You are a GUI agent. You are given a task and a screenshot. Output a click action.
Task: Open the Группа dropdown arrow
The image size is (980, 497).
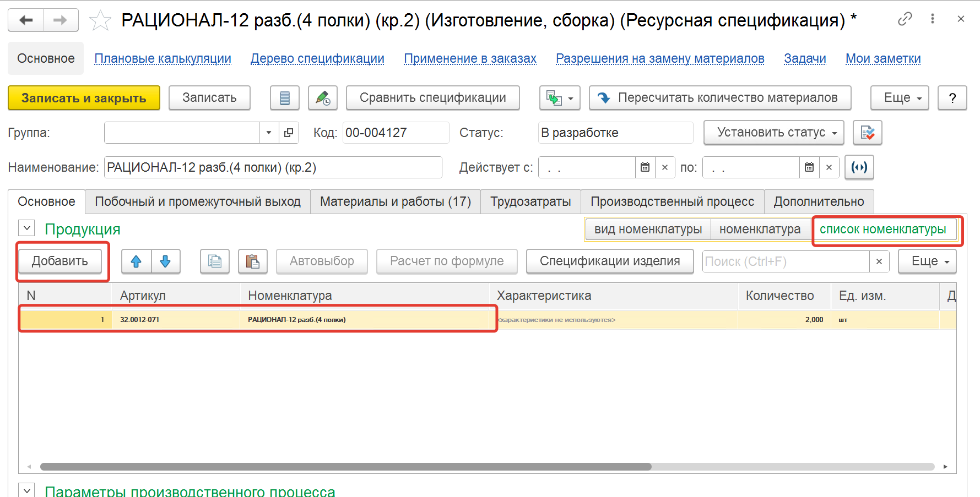(269, 133)
